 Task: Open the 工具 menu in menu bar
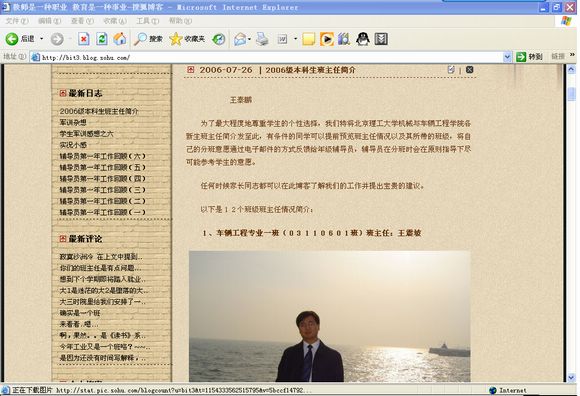coord(148,21)
